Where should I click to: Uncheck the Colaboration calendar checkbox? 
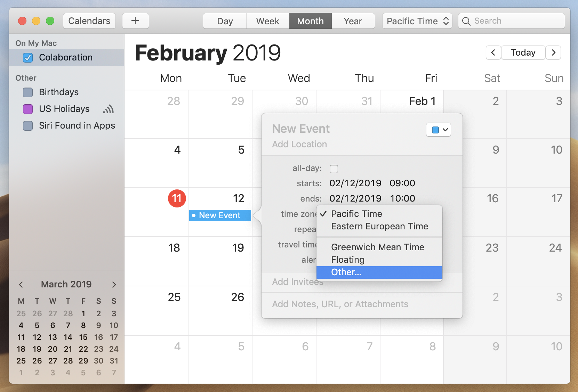coord(28,58)
